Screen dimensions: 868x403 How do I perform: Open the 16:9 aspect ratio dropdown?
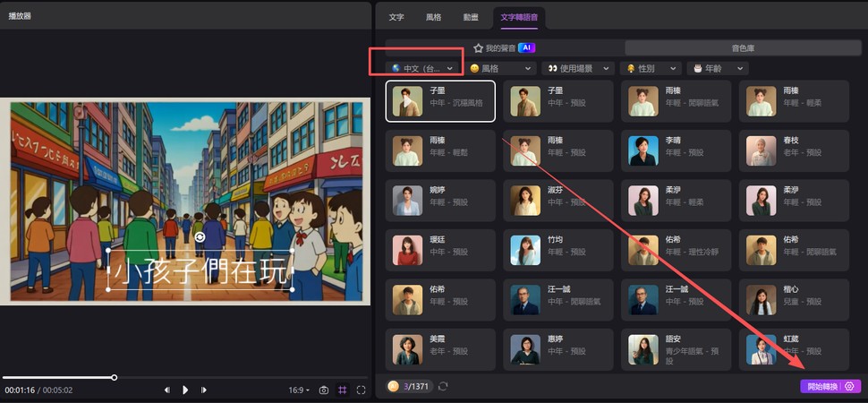(x=299, y=390)
